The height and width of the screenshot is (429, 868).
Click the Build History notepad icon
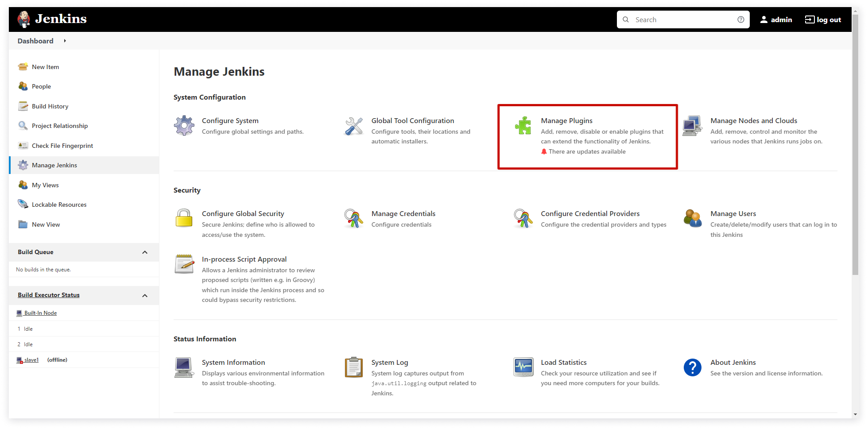[x=23, y=106]
